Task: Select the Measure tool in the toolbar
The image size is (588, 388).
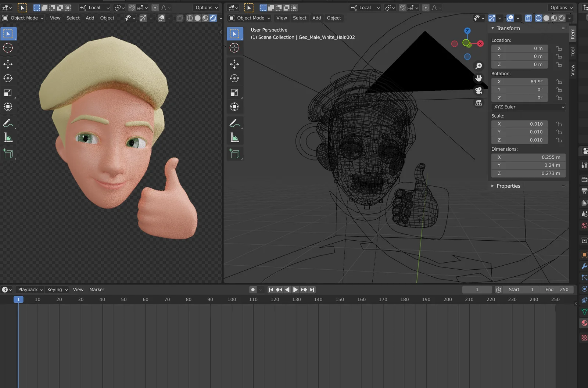Action: tap(8, 138)
